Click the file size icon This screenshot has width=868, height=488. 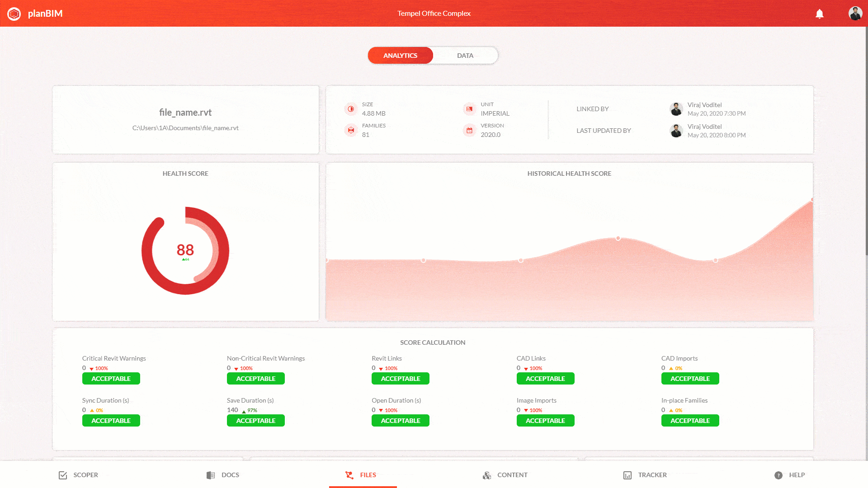(351, 109)
